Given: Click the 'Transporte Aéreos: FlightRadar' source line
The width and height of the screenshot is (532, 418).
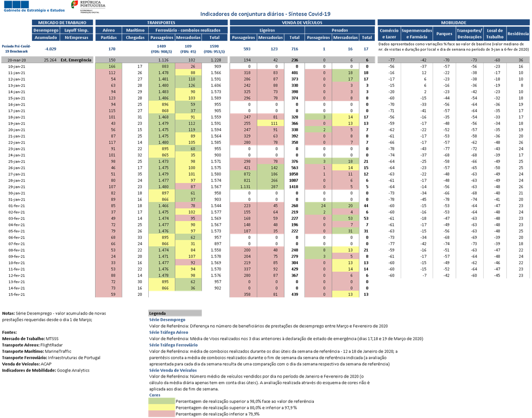Looking at the screenshot, I should 32,345.
